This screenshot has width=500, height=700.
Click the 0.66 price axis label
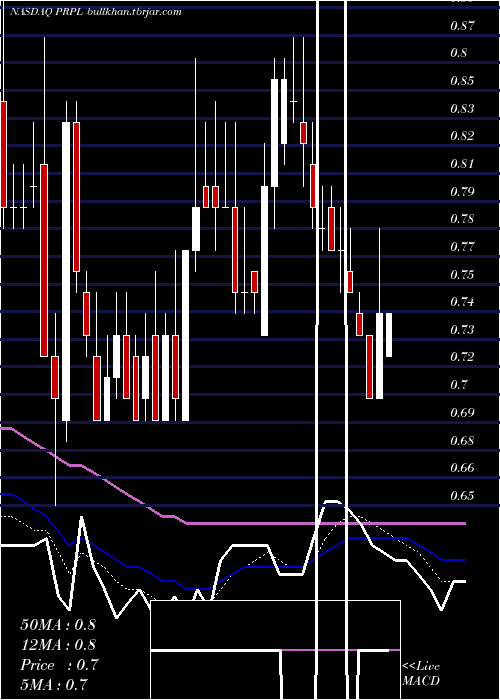(x=462, y=468)
